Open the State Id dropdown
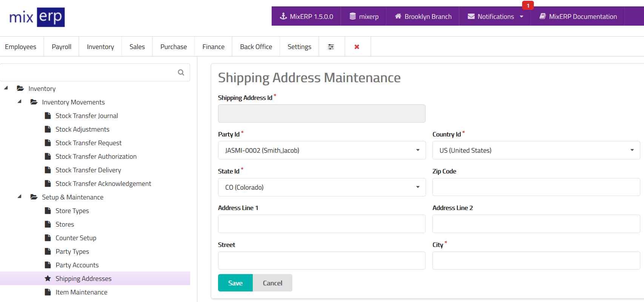 point(321,187)
